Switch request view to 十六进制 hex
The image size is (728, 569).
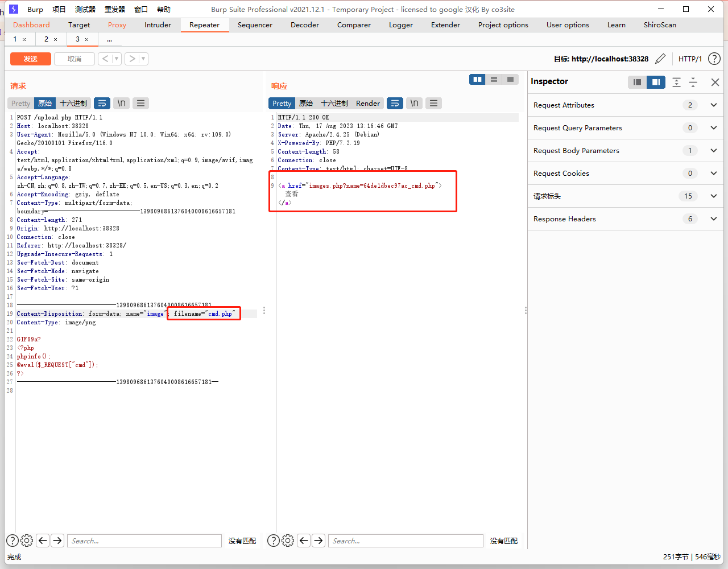pyautogui.click(x=73, y=103)
